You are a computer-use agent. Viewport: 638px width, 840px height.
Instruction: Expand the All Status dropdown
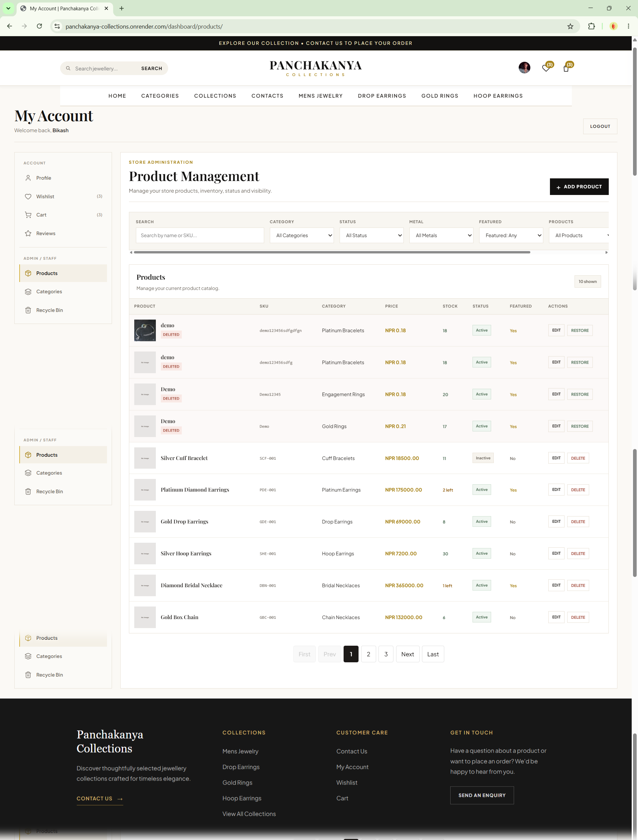pyautogui.click(x=371, y=235)
